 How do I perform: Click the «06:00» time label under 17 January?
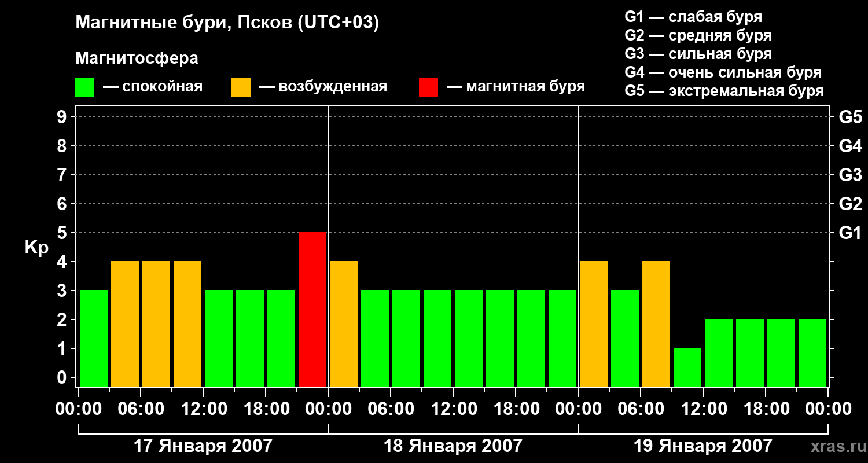click(x=140, y=409)
